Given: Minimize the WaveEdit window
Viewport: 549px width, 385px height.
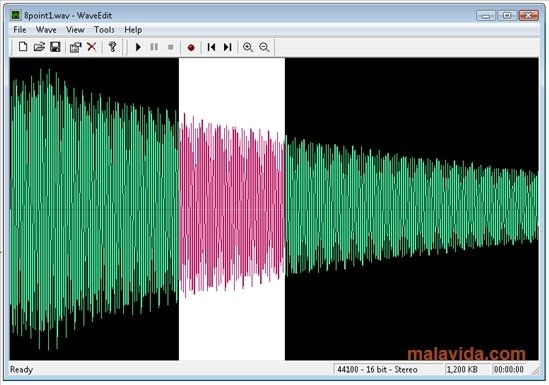Looking at the screenshot, I should (x=486, y=15).
